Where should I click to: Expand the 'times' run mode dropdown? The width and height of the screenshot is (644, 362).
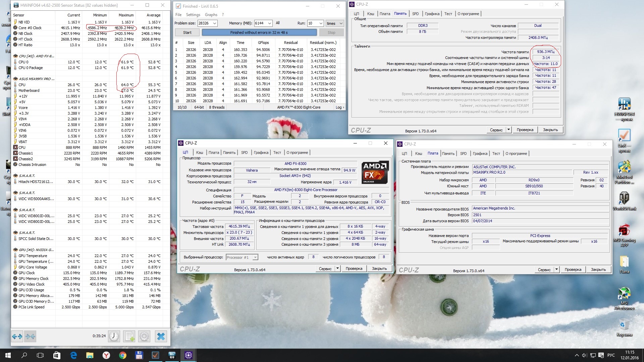(341, 23)
